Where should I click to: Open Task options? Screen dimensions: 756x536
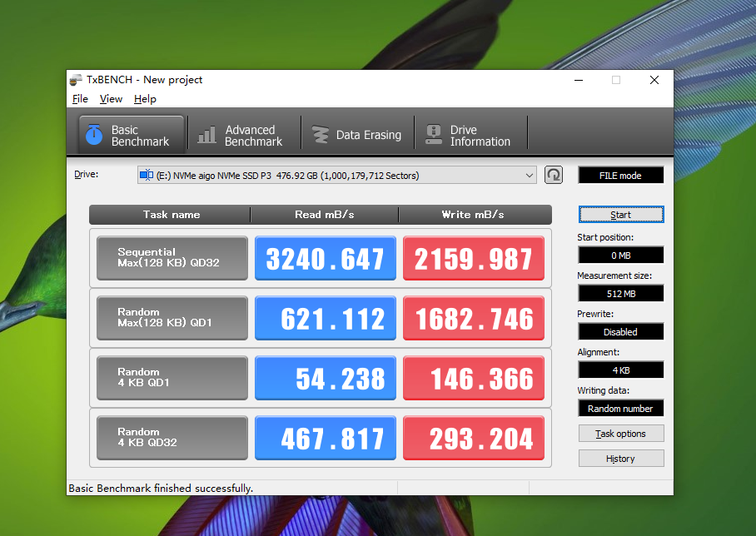621,434
